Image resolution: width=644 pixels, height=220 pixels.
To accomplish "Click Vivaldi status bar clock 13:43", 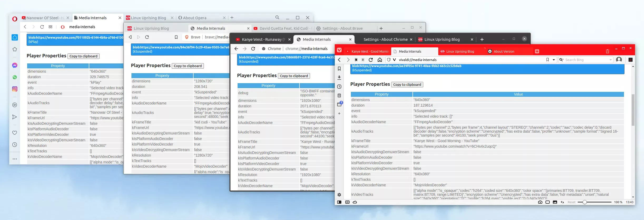I will [630, 202].
